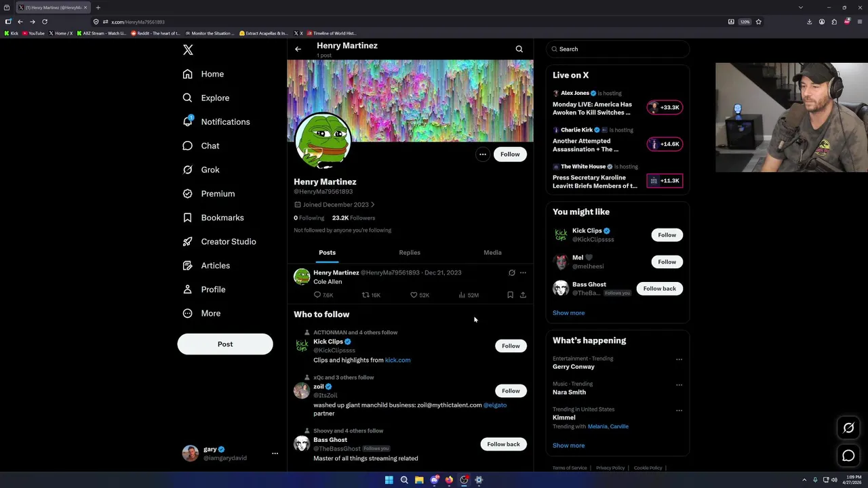Click the Premium icon in the sidebar

coord(187,194)
